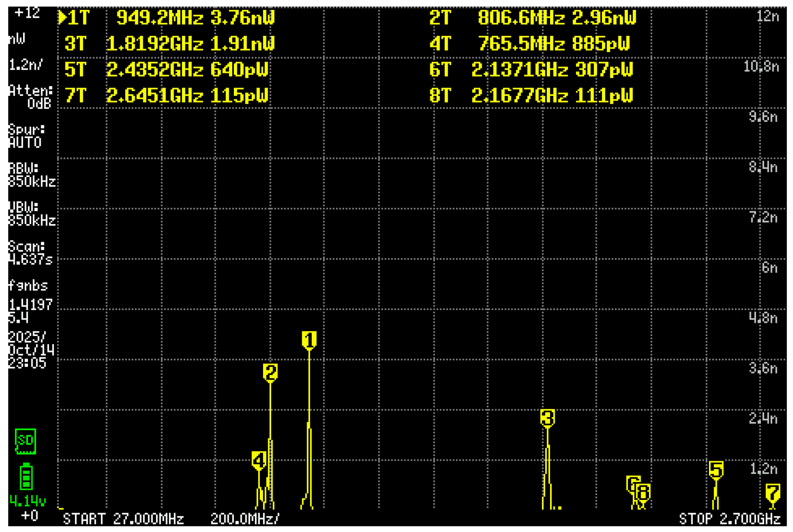Open the VBW 850kHz setting
This screenshot has width=793, height=532.
[31, 213]
